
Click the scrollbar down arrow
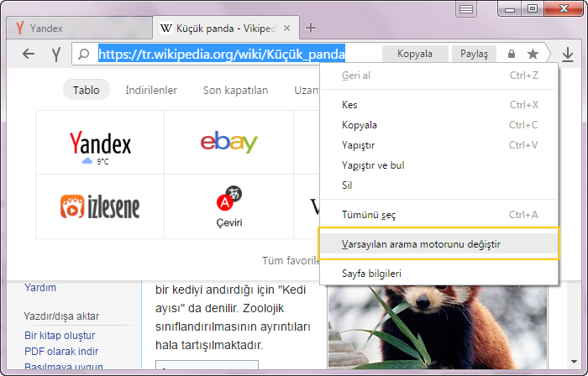[x=574, y=362]
